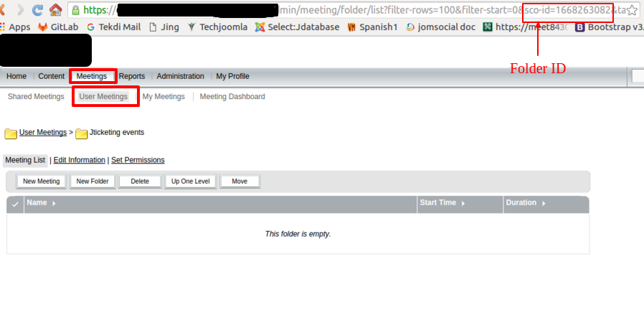Sort by the Name column arrow

54,203
